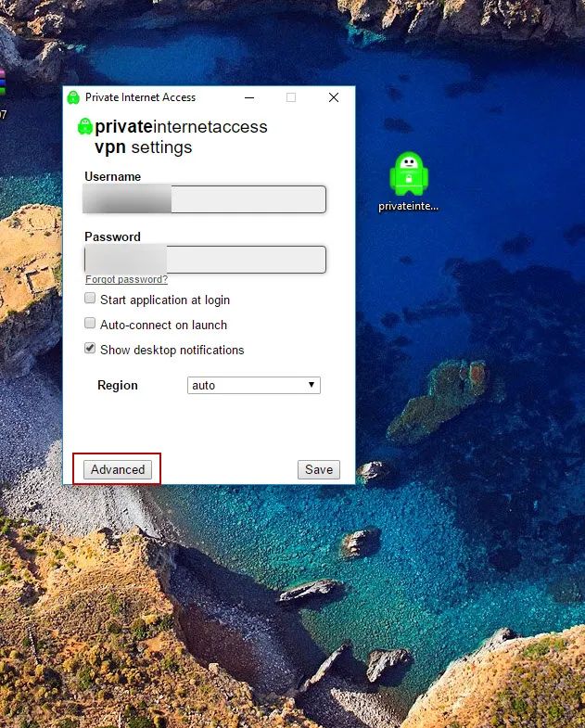The height and width of the screenshot is (728, 585).
Task: Enable Start application at login checkbox
Action: point(90,298)
